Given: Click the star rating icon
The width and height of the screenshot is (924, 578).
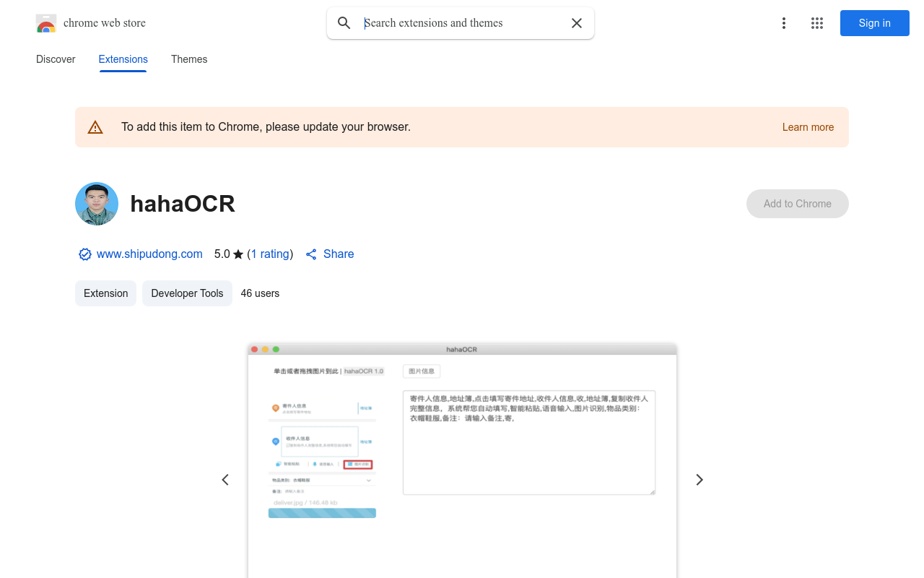Looking at the screenshot, I should click(x=238, y=254).
